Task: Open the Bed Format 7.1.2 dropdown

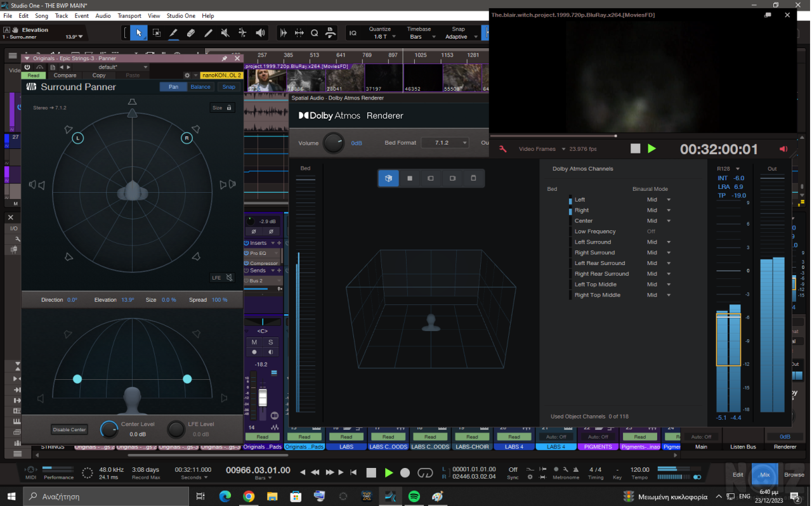Action: (x=445, y=143)
